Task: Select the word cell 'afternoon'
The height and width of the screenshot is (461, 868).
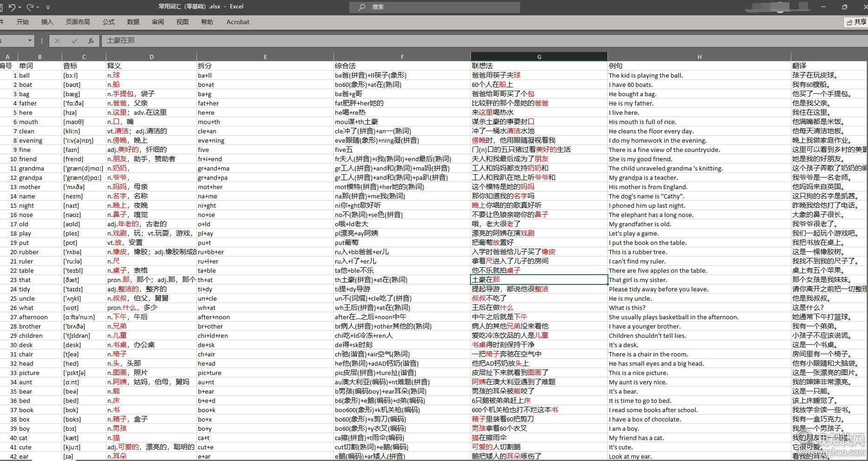Action: tap(40, 317)
